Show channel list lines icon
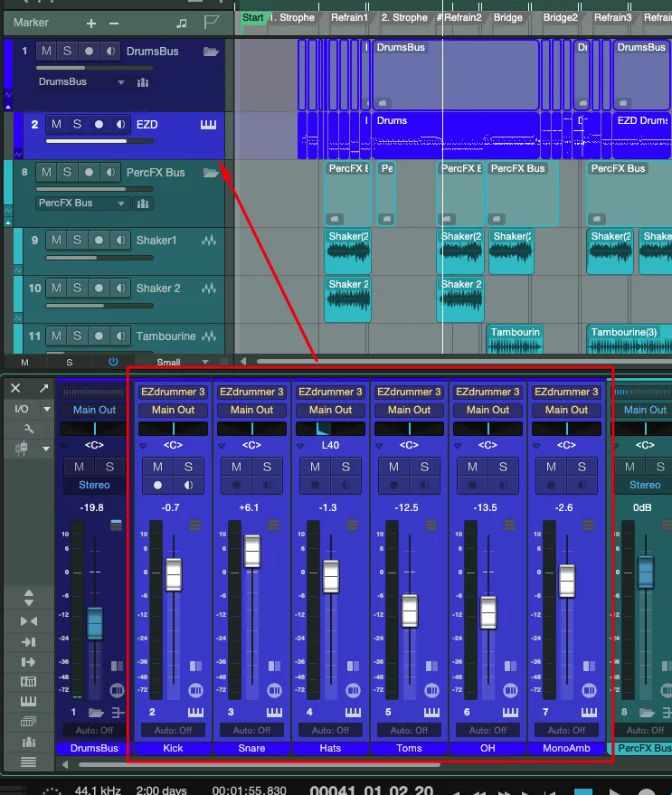Screen dimensions: 672x795 click(x=28, y=762)
